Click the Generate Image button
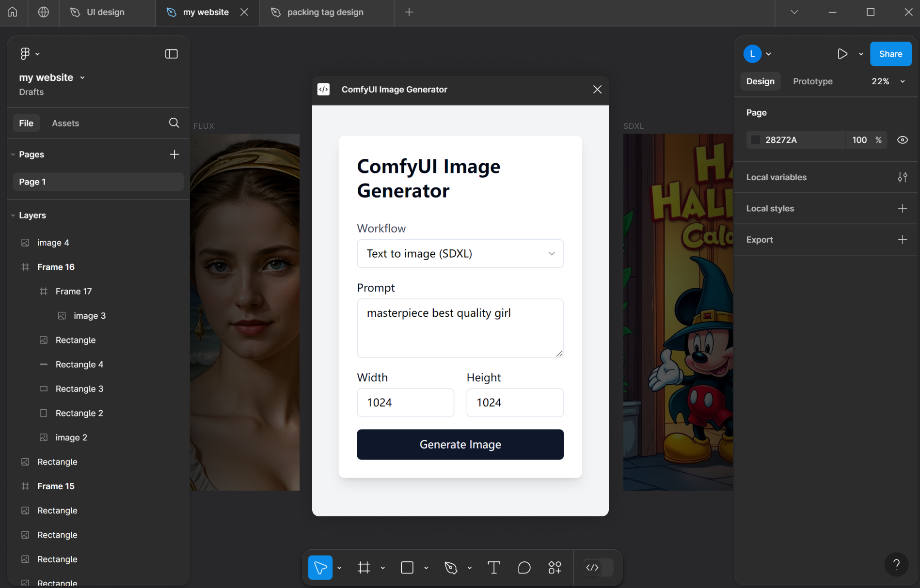Screen dimensions: 920x588 460,444
